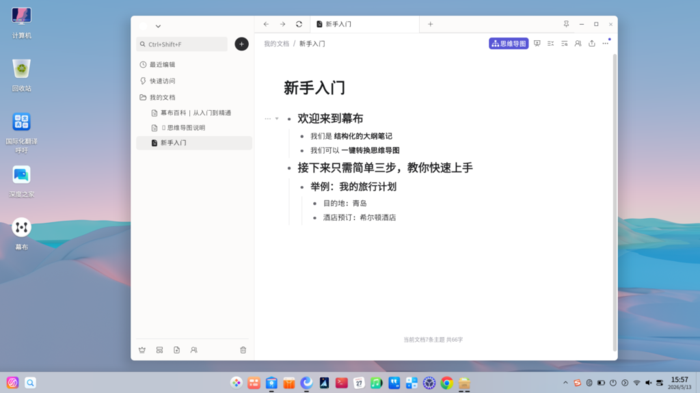Reload the page with the refresh icon
The width and height of the screenshot is (700, 393).
click(299, 24)
